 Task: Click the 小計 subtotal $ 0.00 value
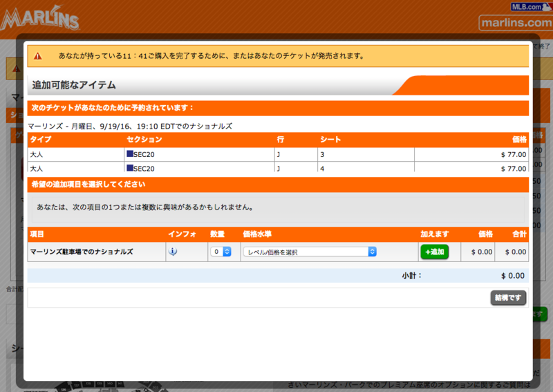pos(513,276)
